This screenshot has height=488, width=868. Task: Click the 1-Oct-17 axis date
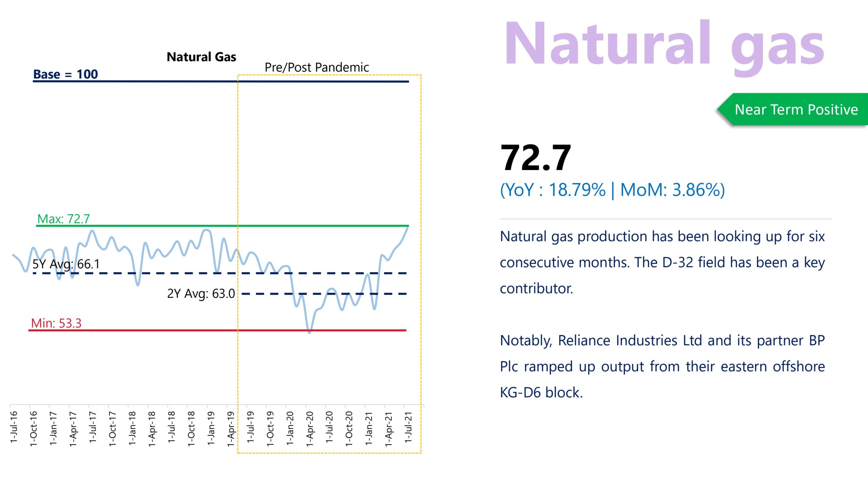113,428
